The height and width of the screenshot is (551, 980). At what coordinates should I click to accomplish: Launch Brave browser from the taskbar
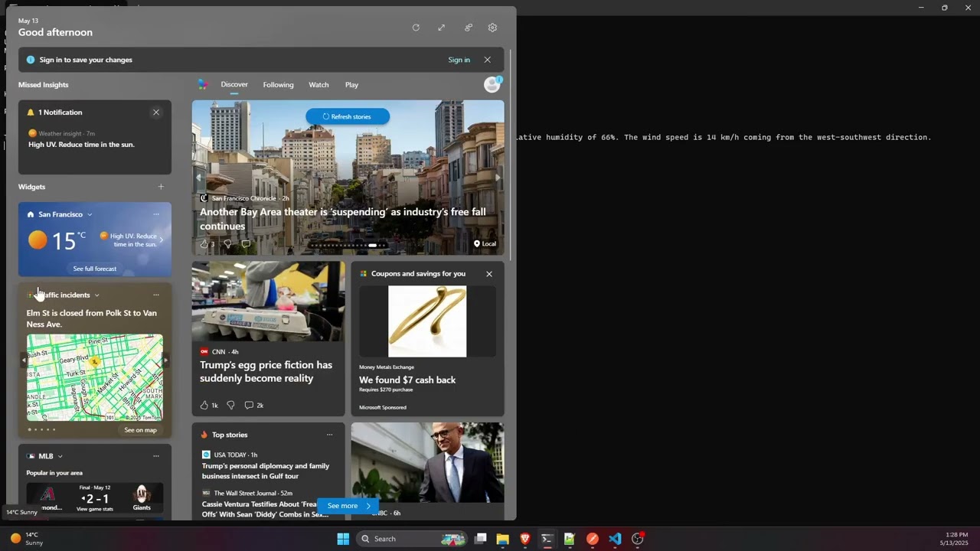pos(524,539)
